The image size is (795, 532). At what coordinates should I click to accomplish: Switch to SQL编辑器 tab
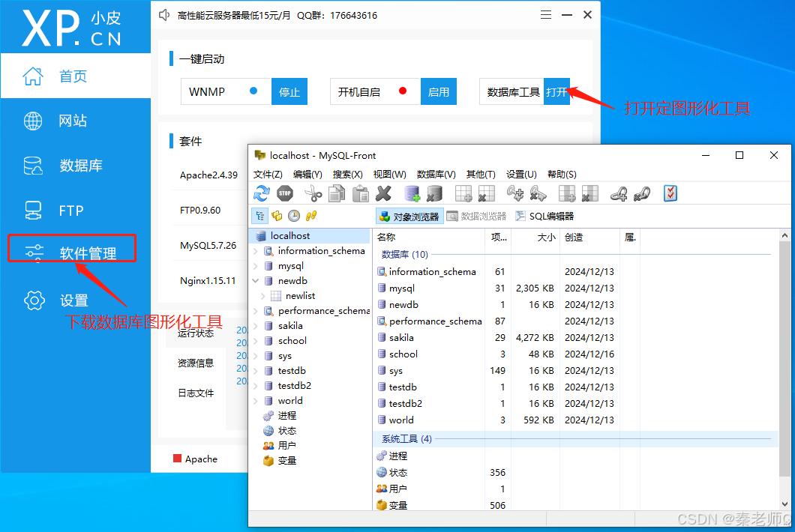coord(545,217)
